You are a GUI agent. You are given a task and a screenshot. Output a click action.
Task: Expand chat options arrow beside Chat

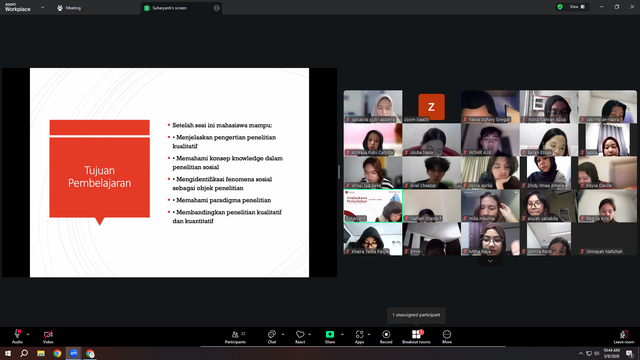(x=283, y=334)
